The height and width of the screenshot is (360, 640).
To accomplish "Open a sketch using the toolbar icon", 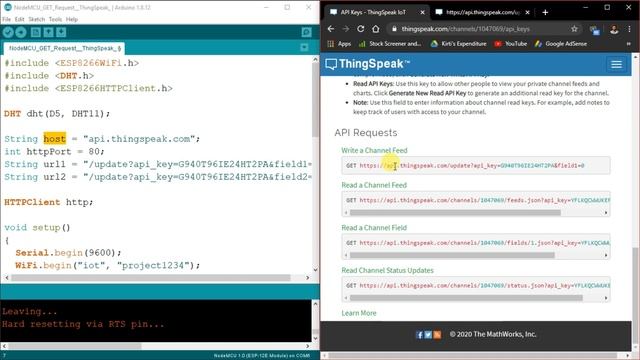I will (49, 32).
